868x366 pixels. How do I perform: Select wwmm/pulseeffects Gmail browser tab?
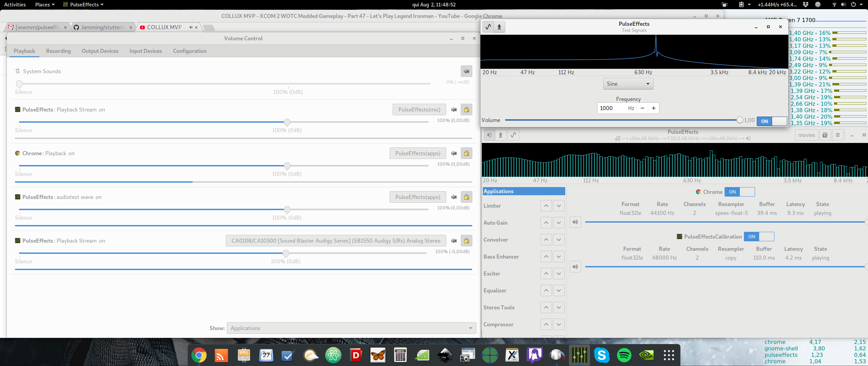pyautogui.click(x=37, y=27)
